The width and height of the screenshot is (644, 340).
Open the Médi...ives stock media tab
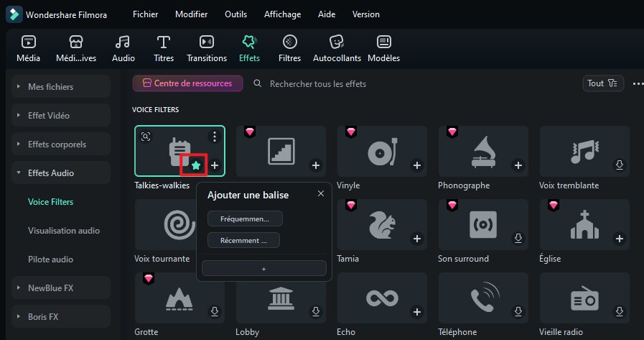[76, 48]
